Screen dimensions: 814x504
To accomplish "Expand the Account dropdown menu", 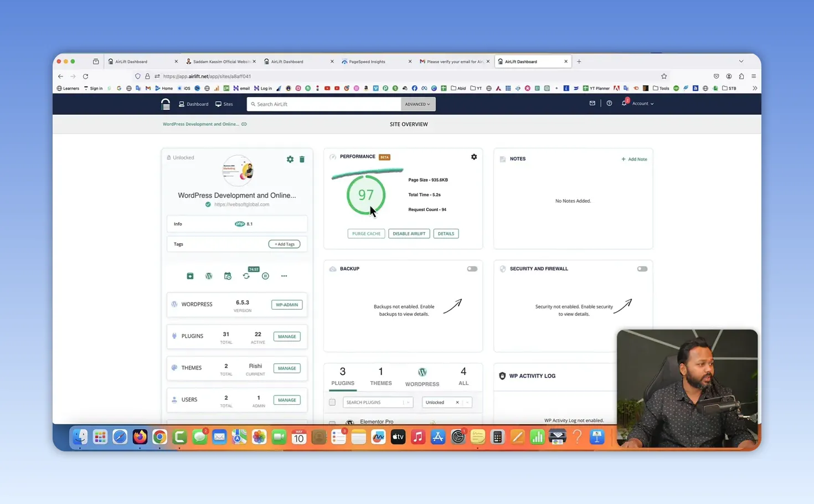I will pos(643,104).
